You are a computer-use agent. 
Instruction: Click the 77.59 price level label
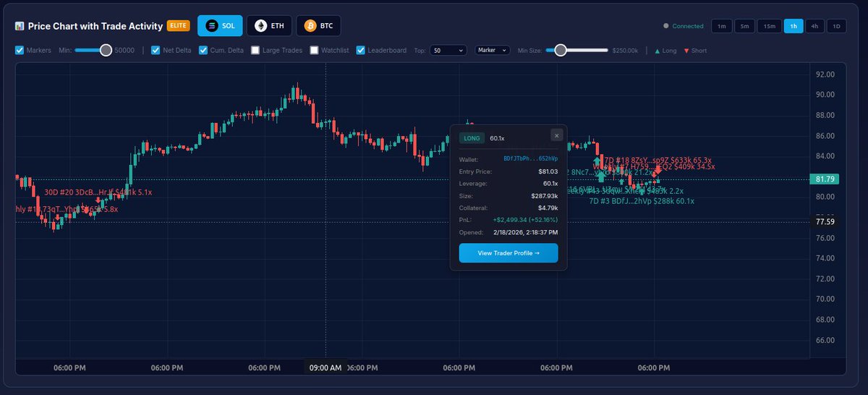pyautogui.click(x=825, y=221)
